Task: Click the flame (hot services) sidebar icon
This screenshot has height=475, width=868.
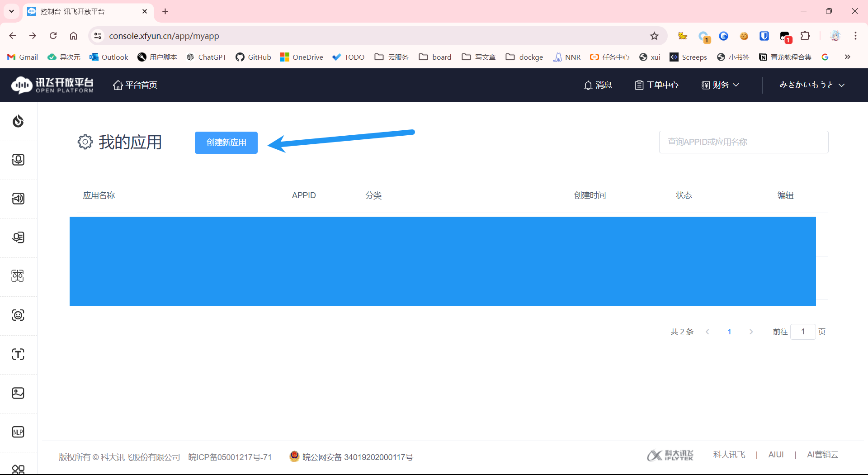Action: point(18,121)
